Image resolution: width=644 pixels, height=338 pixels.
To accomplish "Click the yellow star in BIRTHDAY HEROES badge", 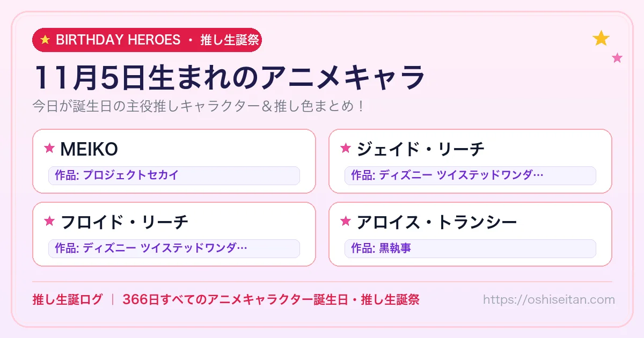I will tap(45, 40).
